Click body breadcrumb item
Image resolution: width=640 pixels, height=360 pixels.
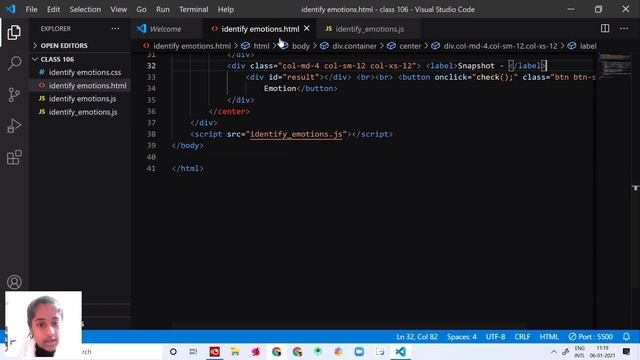click(x=301, y=46)
